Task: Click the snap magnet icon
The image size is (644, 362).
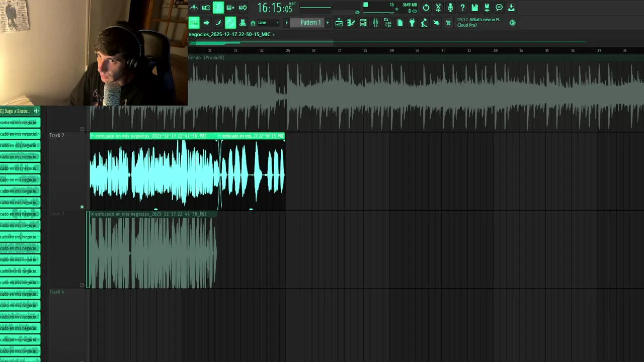Action: point(253,23)
